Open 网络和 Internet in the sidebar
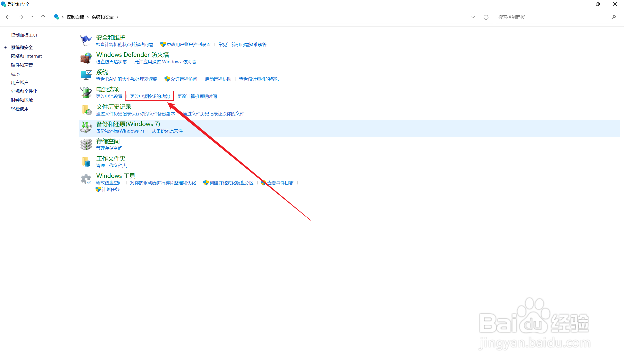624x364 pixels. pyautogui.click(x=26, y=56)
